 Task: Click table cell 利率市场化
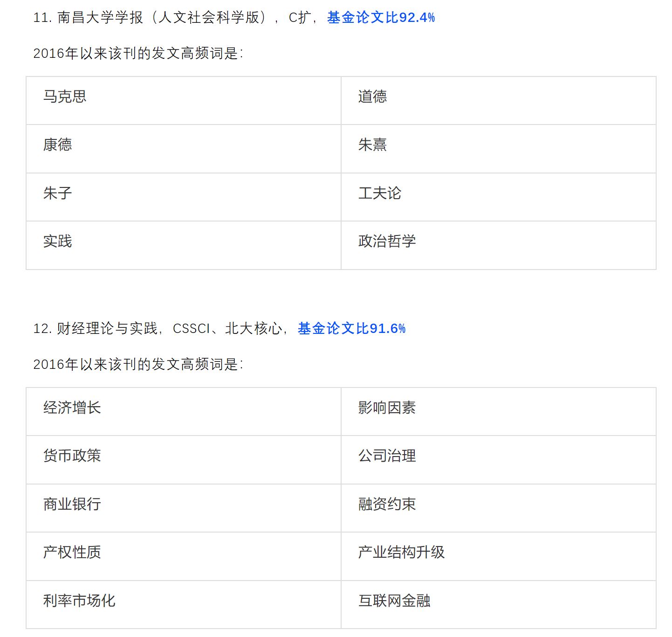click(184, 605)
